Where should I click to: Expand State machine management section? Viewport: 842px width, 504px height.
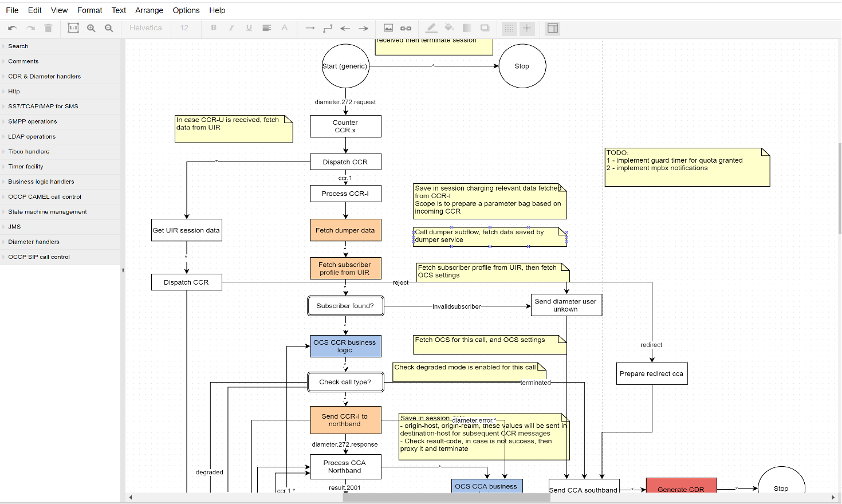(x=60, y=212)
